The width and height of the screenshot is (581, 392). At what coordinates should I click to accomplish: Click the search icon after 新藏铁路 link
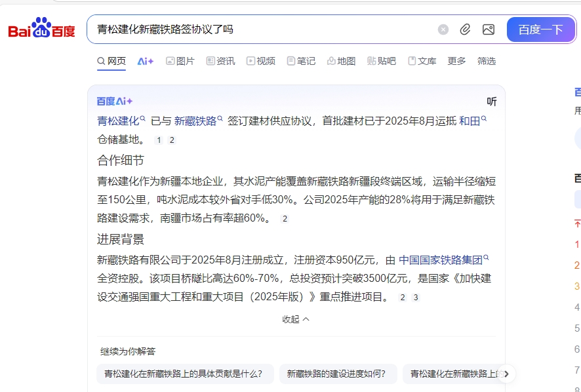220,119
